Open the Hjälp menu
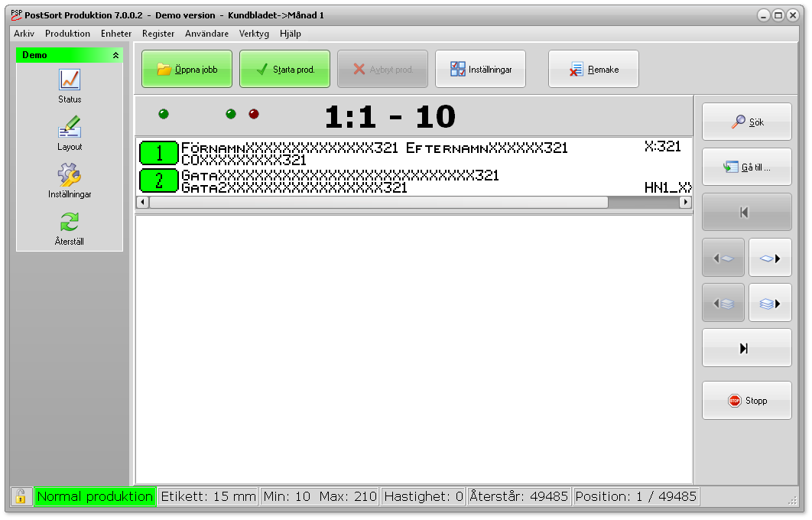This screenshot has height=520, width=812. pyautogui.click(x=290, y=34)
